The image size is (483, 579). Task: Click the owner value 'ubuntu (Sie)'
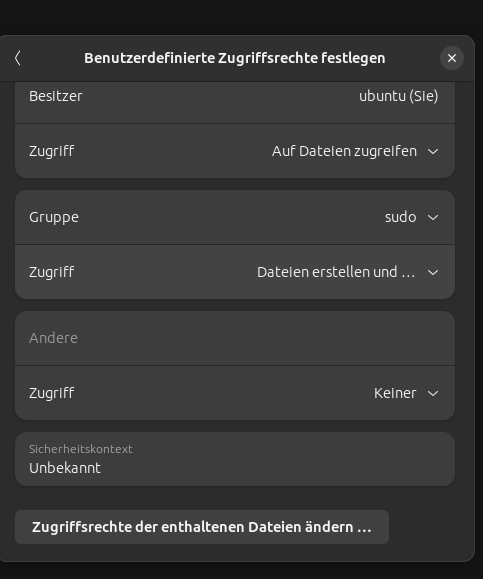tap(398, 96)
